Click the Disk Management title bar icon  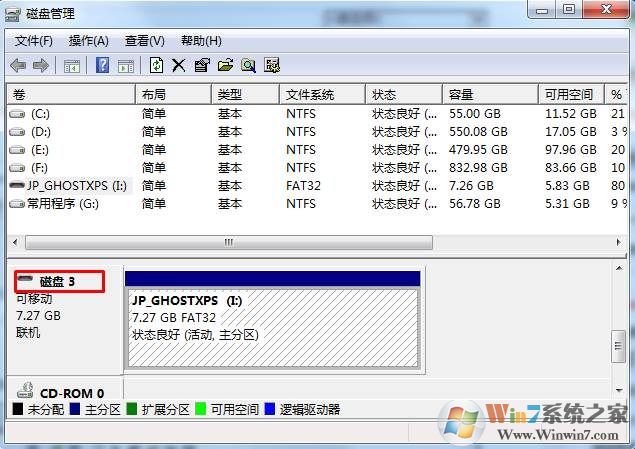tap(13, 15)
